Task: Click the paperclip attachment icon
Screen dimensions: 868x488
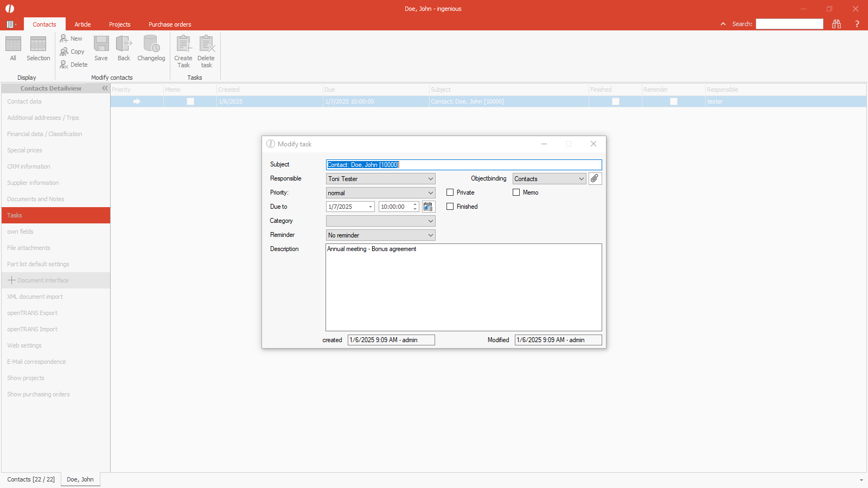Action: tap(595, 178)
